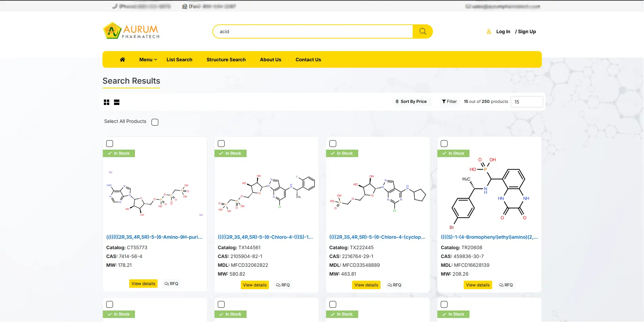Open the Structure Search tab
The height and width of the screenshot is (322, 644).
(x=226, y=60)
